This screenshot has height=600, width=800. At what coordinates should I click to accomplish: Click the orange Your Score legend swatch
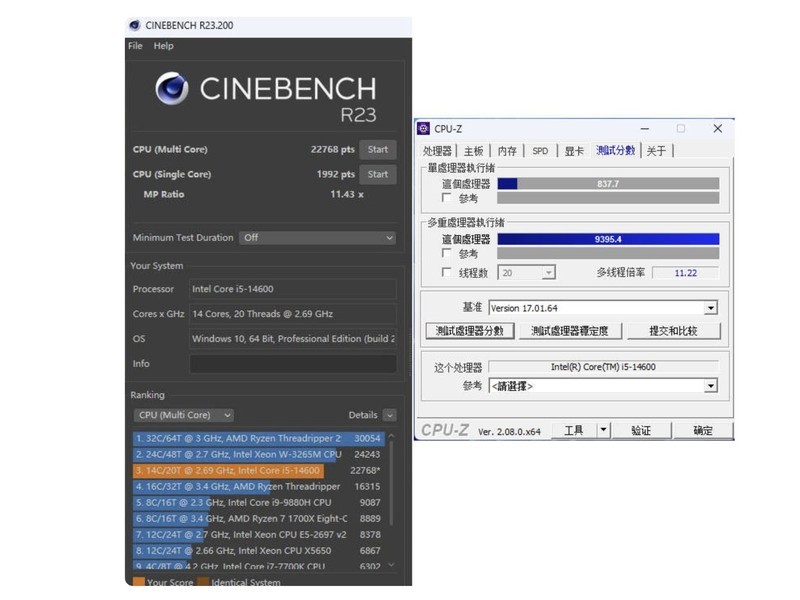pos(138,582)
